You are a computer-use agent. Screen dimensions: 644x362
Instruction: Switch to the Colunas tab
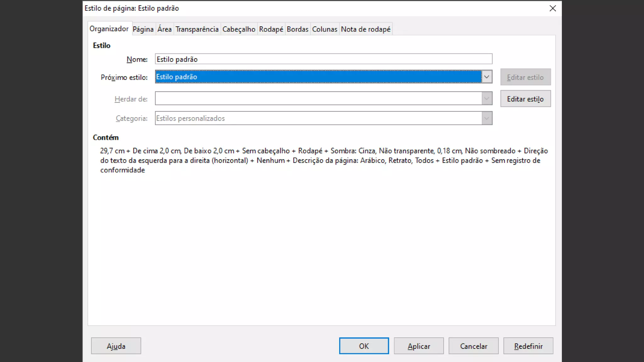pos(325,29)
